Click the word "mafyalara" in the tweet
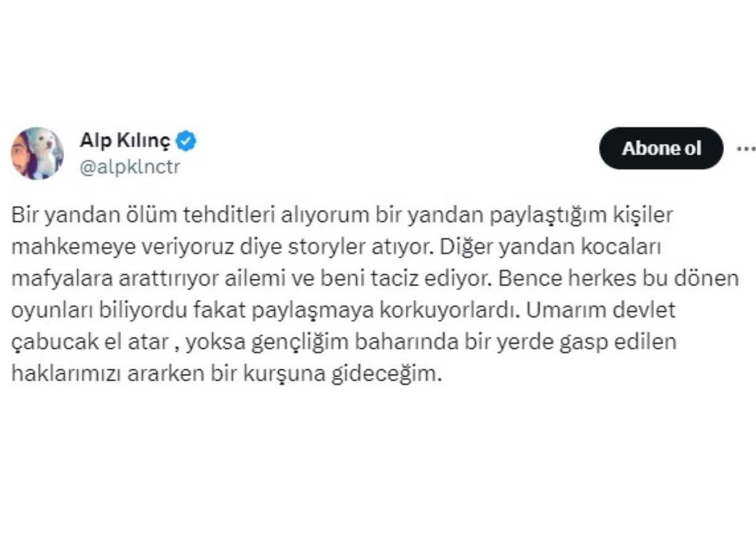 (61, 279)
